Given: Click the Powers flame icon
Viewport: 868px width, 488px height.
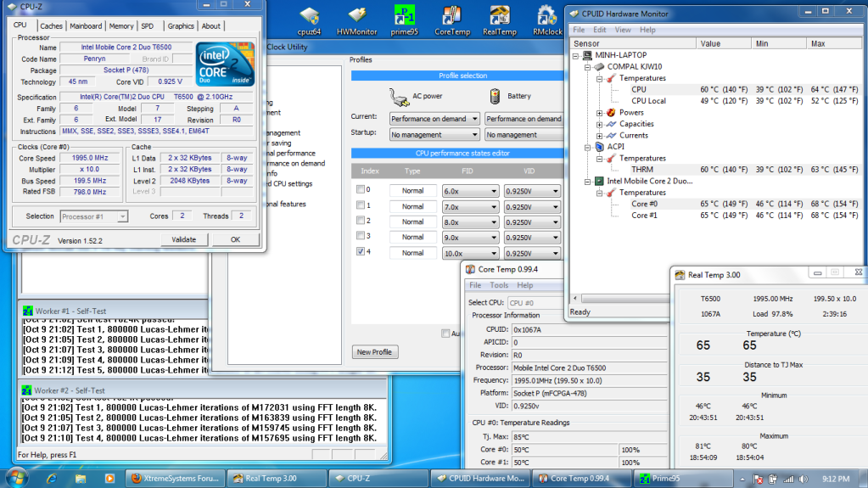Looking at the screenshot, I should click(x=611, y=112).
